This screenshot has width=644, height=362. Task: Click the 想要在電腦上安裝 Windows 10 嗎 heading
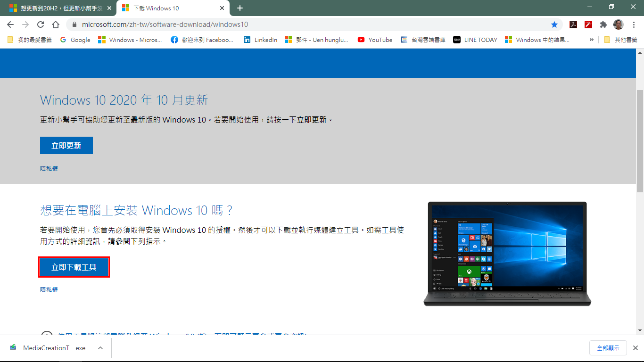pos(137,210)
